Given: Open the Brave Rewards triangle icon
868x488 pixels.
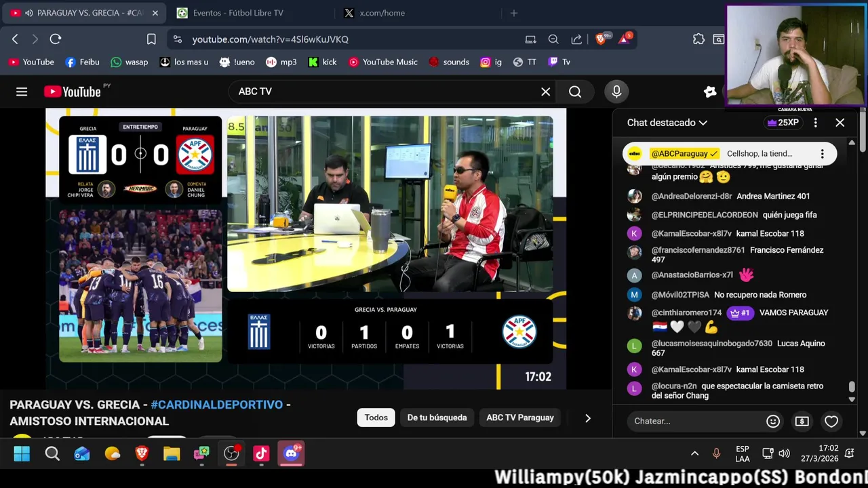Looking at the screenshot, I should pos(625,39).
